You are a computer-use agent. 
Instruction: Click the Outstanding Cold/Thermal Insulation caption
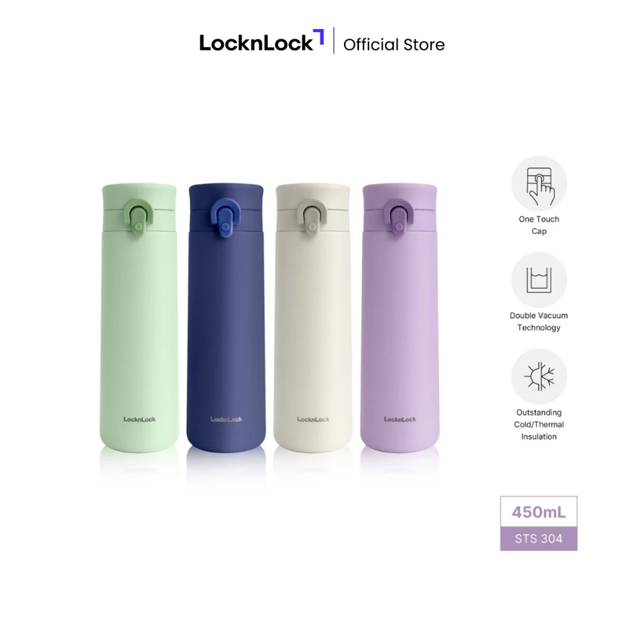[x=539, y=425]
